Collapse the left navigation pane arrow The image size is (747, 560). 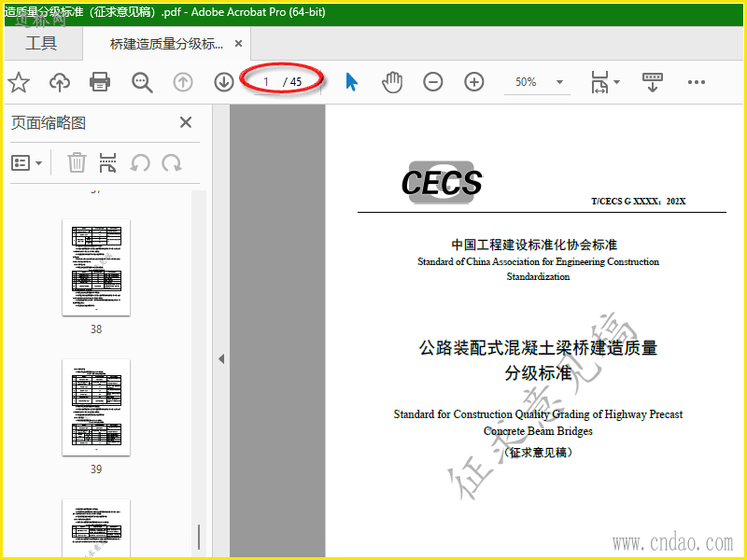tap(221, 358)
